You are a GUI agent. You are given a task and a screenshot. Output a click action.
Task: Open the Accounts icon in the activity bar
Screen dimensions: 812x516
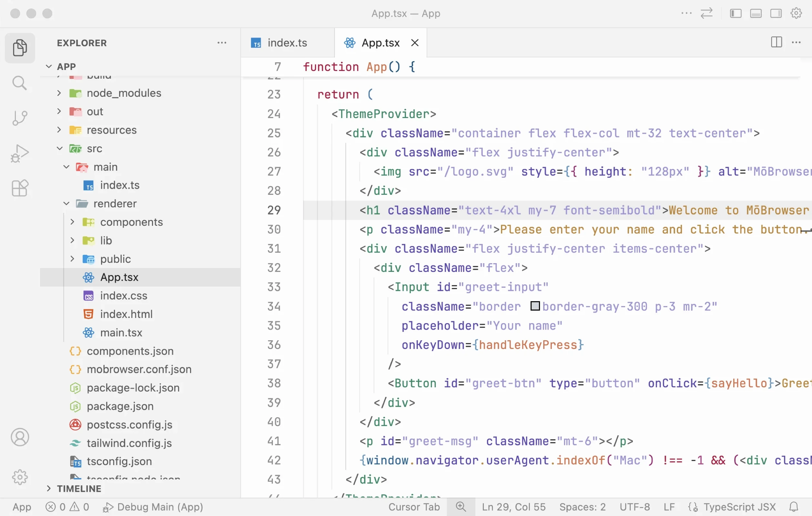pos(20,437)
